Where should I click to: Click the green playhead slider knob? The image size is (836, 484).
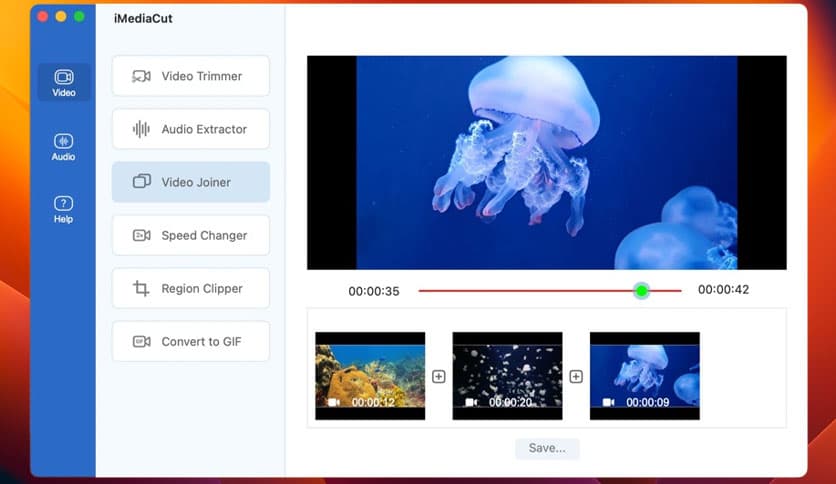(641, 291)
